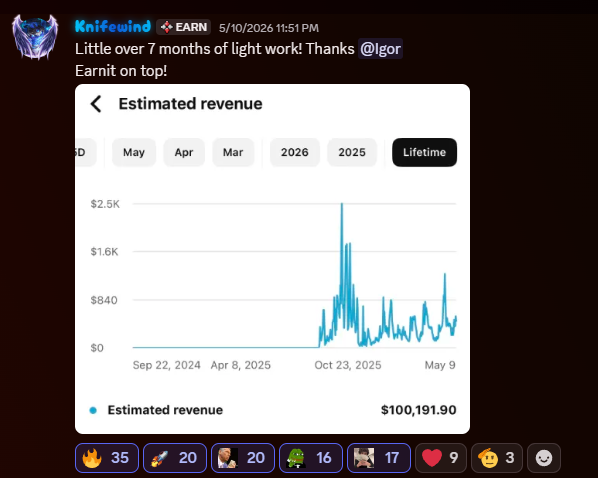Click the Knifewind username

(113, 27)
